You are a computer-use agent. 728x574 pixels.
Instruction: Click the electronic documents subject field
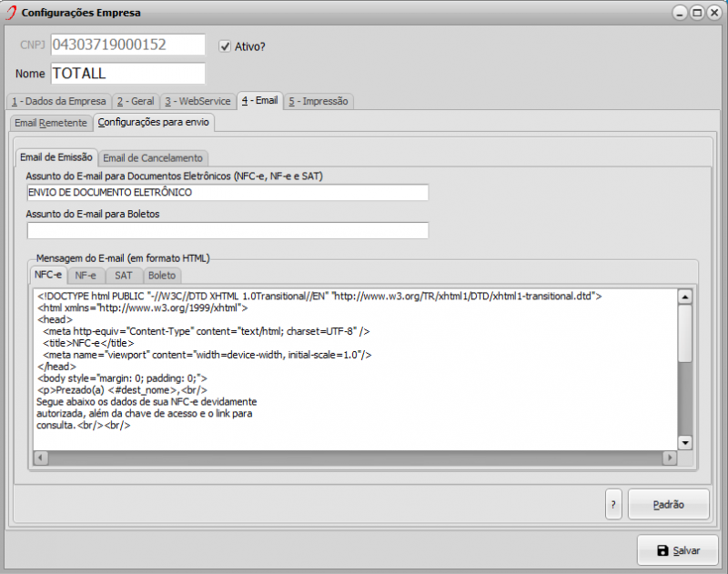(227, 193)
